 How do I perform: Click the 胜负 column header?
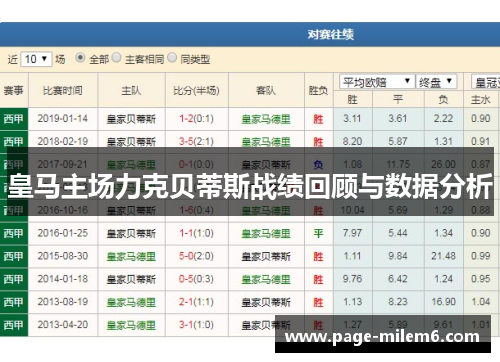click(x=318, y=90)
